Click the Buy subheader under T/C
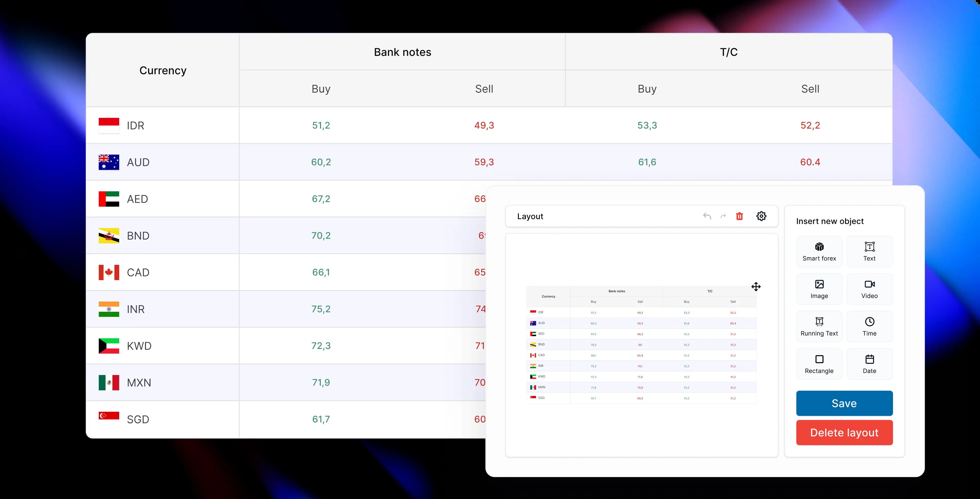The image size is (980, 499). pyautogui.click(x=647, y=89)
